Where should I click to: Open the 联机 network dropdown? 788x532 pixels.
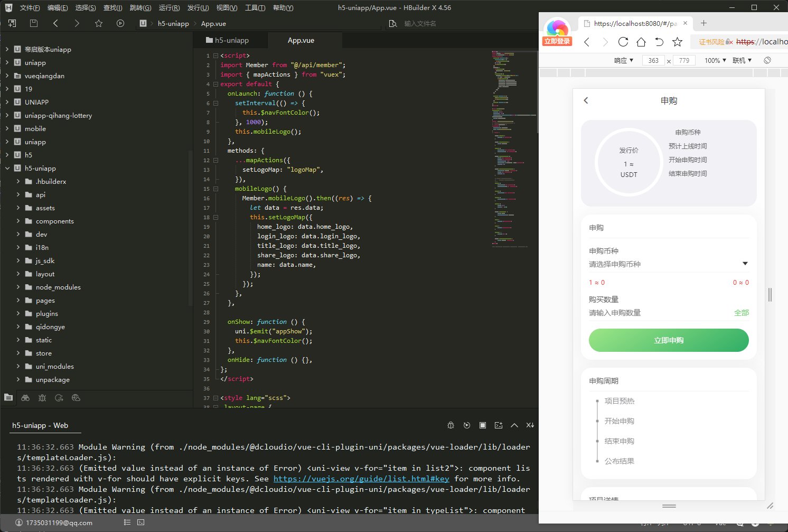click(742, 60)
